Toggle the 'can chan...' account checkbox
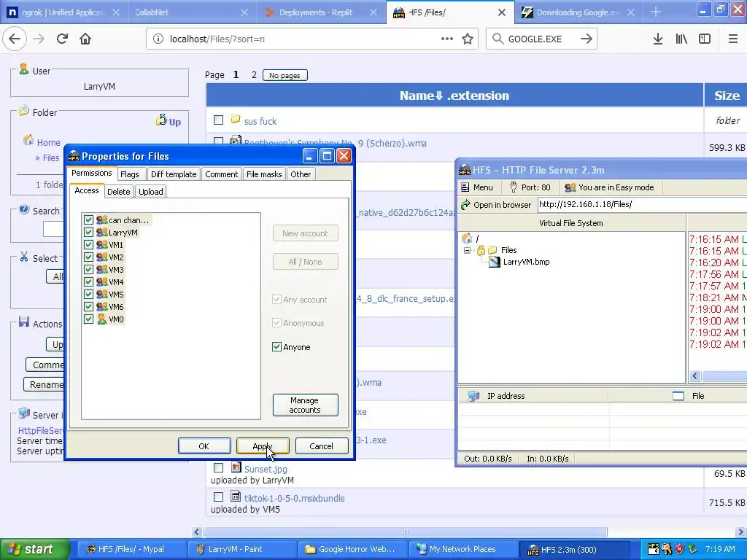The height and width of the screenshot is (560, 747). point(88,220)
